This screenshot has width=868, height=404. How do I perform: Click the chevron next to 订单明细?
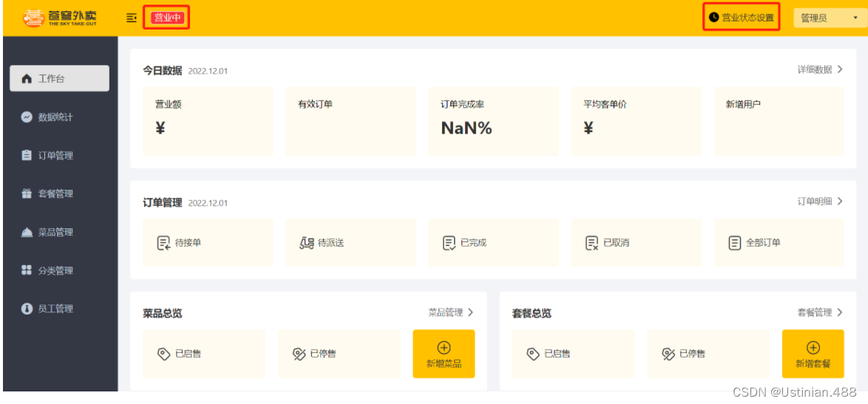(840, 201)
